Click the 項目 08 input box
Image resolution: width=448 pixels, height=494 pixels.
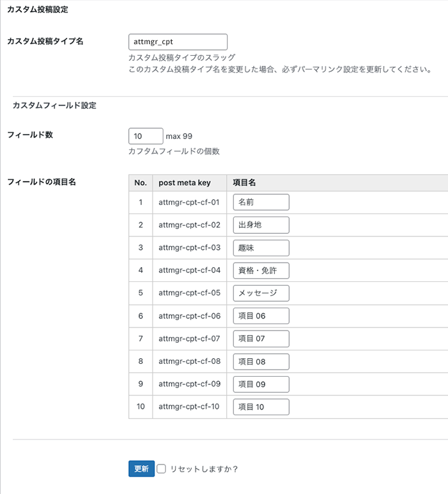point(261,361)
